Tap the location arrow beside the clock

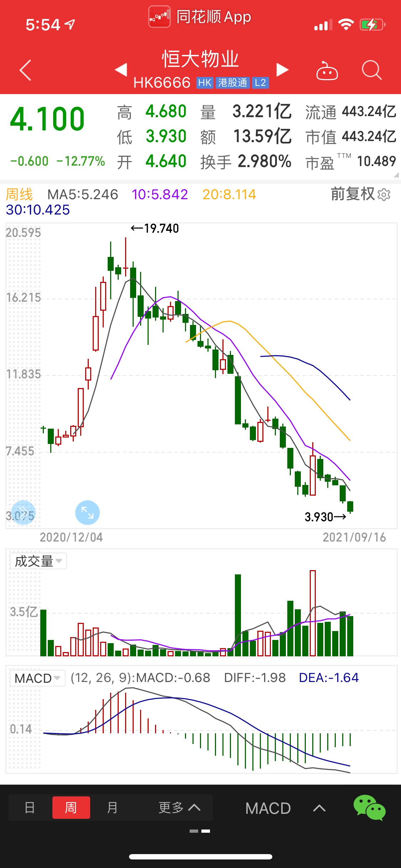(x=70, y=24)
